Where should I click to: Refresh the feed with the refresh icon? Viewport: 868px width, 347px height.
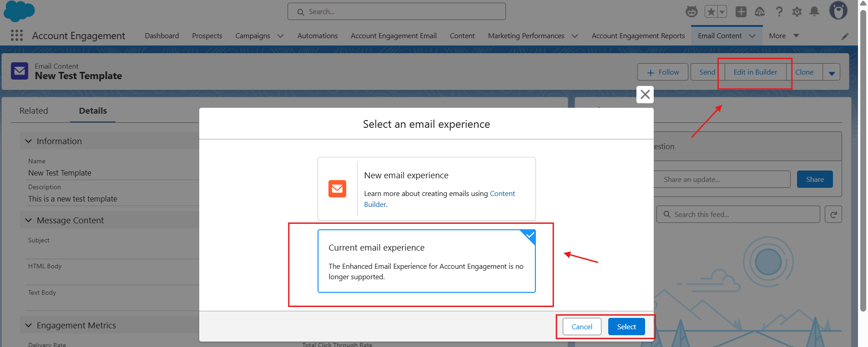point(833,215)
